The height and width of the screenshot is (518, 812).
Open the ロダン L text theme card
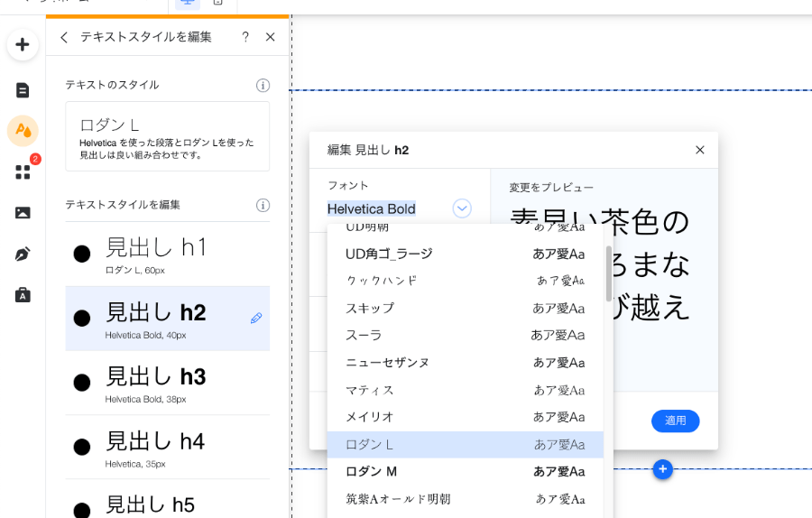167,136
